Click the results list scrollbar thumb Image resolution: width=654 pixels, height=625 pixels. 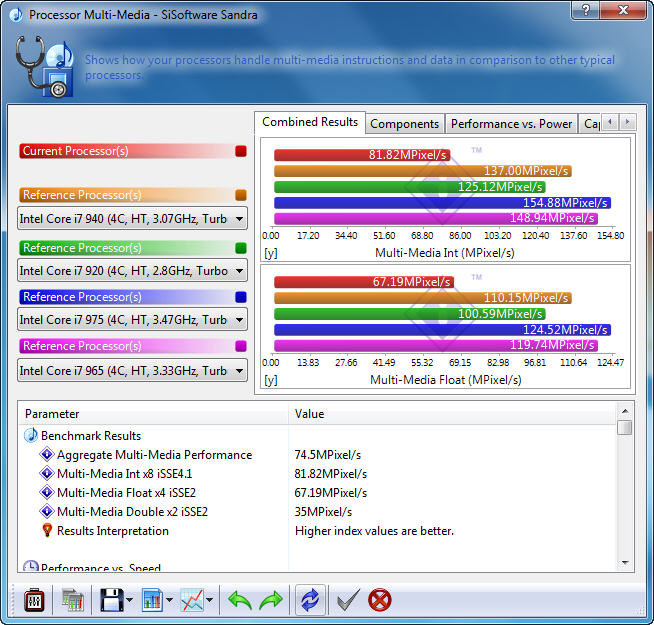pyautogui.click(x=625, y=427)
